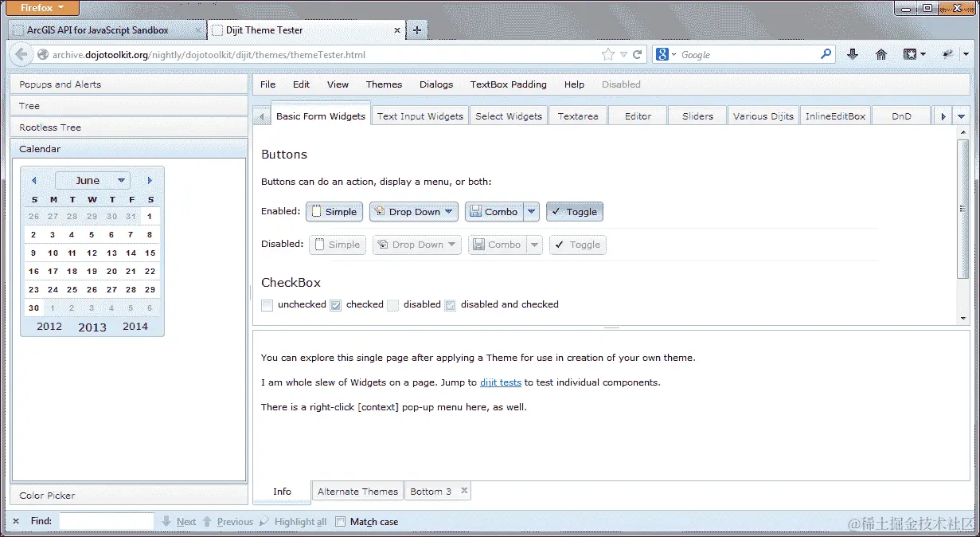Click the vertical scrollbar thumb in widgets pane
980x537 pixels.
pyautogui.click(x=963, y=209)
